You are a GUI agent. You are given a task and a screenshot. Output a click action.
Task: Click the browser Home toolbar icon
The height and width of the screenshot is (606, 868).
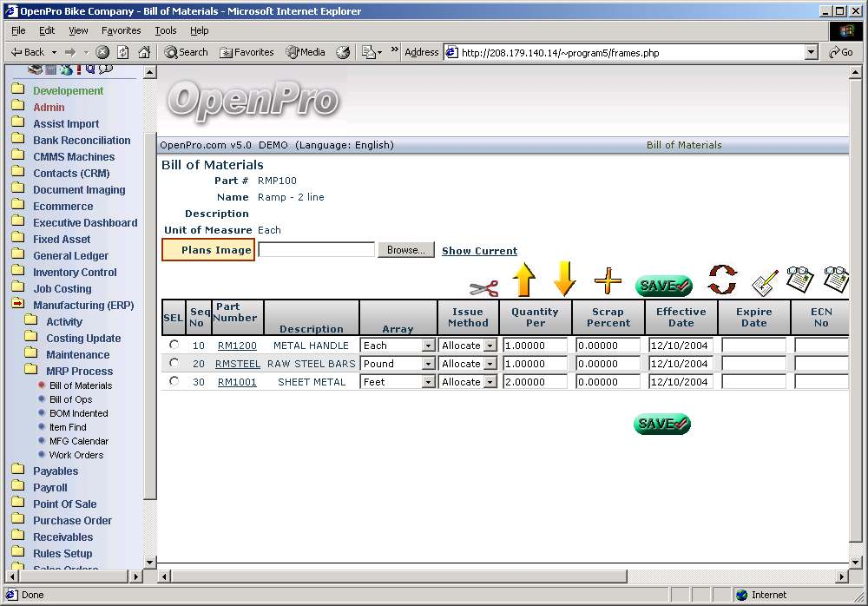[144, 52]
